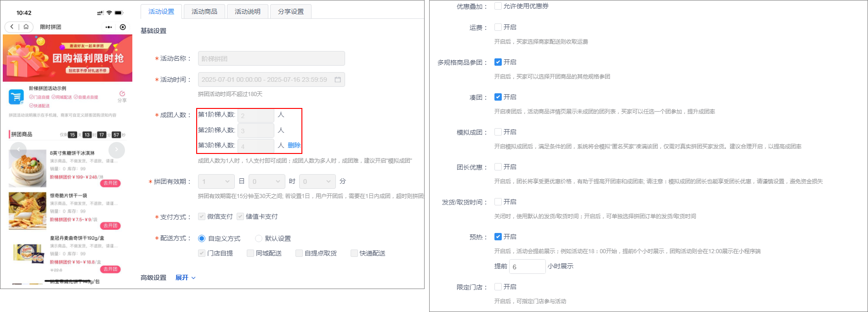Switch to the 活动说明 tab
868x312 pixels.
pyautogui.click(x=248, y=11)
